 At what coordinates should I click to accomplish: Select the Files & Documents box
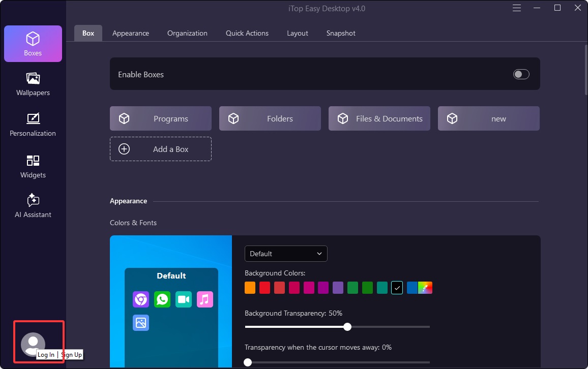pyautogui.click(x=379, y=118)
